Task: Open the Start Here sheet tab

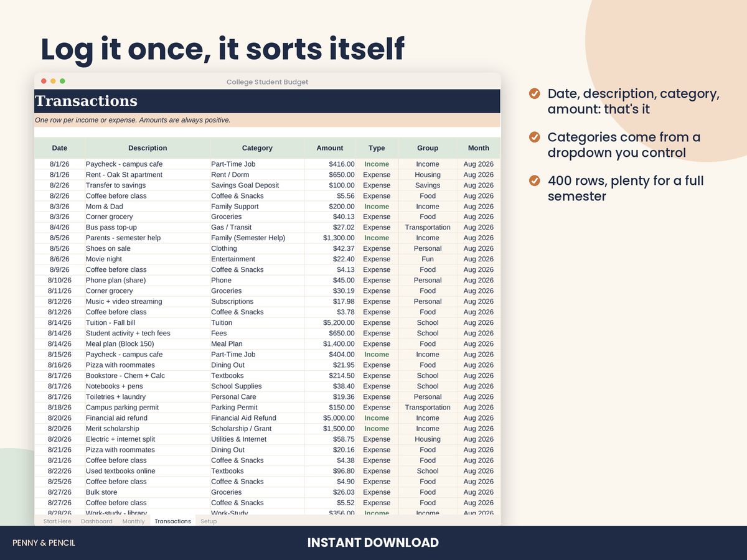Action: point(57,521)
